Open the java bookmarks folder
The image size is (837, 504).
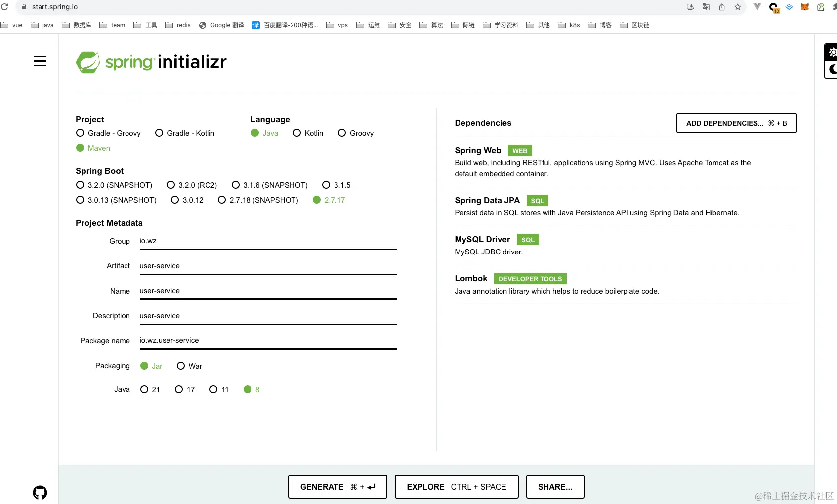click(42, 25)
